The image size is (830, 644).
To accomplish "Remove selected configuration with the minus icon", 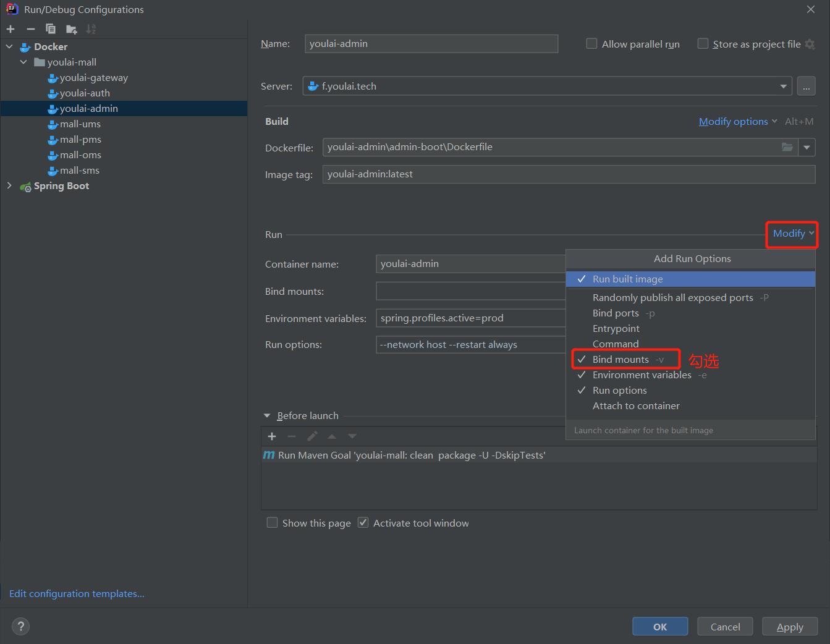I will pos(31,29).
